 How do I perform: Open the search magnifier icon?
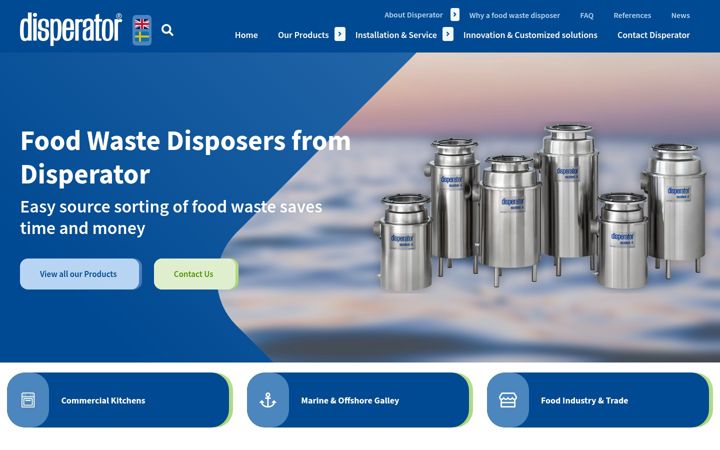(x=168, y=30)
